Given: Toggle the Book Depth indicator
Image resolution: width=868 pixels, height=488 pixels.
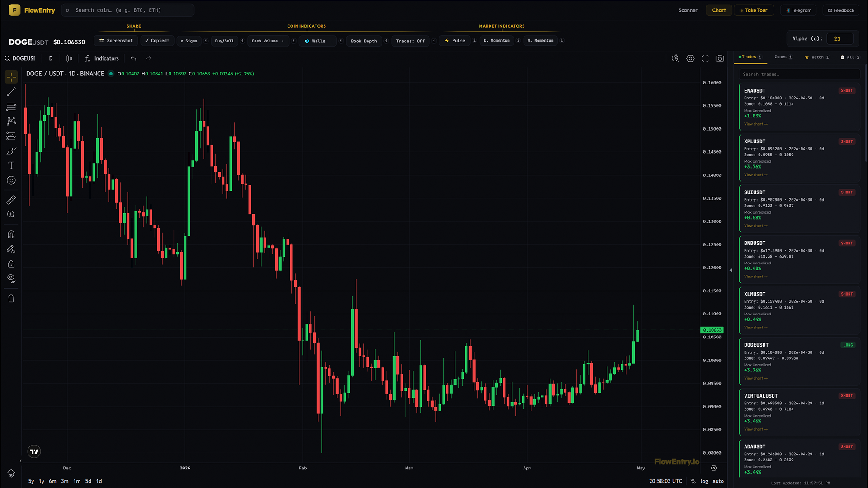Looking at the screenshot, I should [364, 41].
